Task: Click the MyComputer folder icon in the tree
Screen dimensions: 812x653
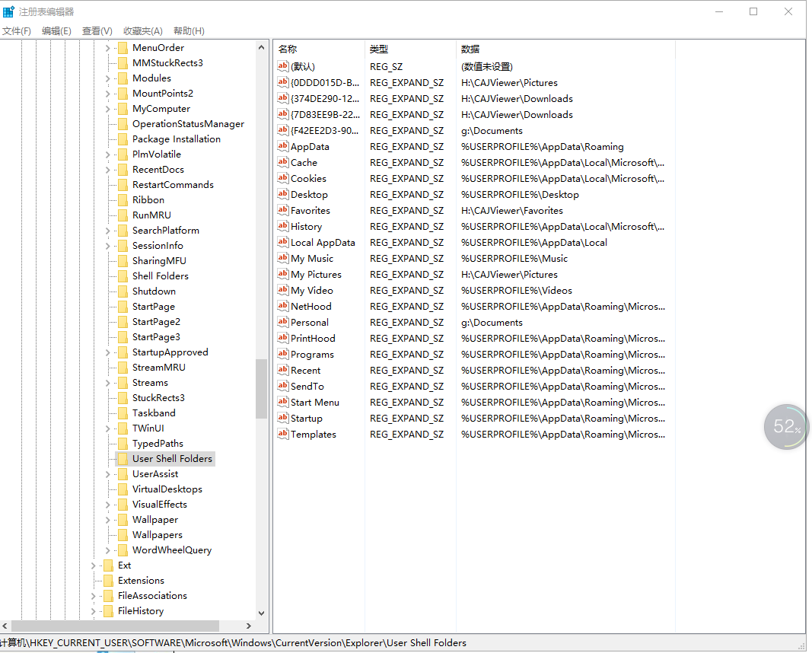Action: 123,108
